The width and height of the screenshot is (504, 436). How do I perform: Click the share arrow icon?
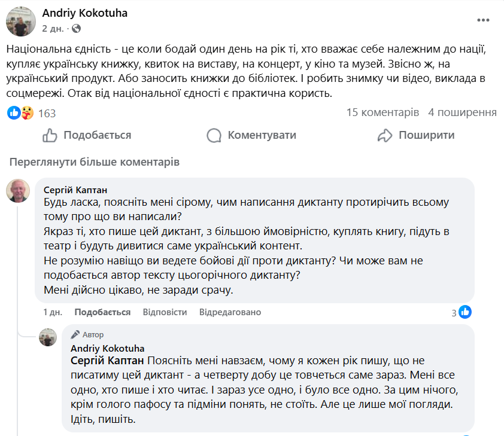tap(385, 135)
